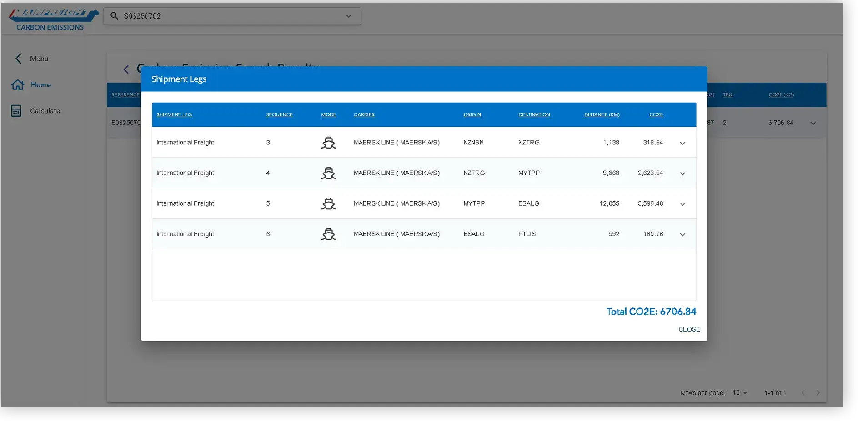The height and width of the screenshot is (421, 868).
Task: Sort by Origin column header
Action: 472,114
